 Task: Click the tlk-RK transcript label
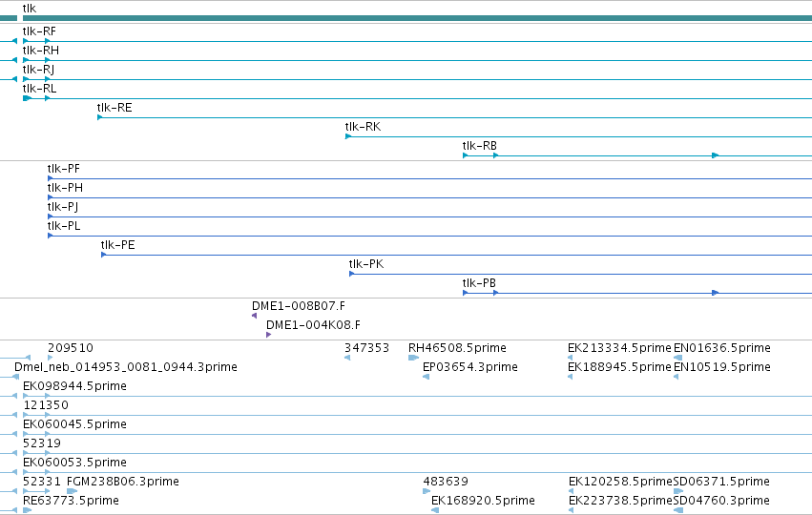(363, 127)
